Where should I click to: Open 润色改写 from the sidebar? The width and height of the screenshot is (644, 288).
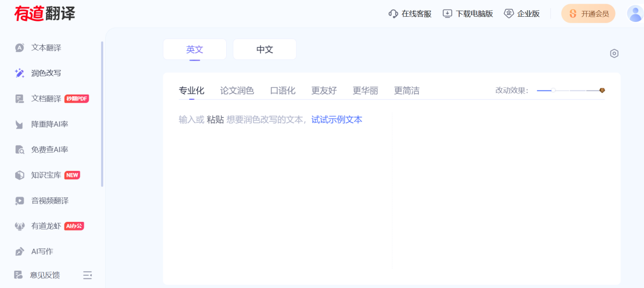pos(46,73)
